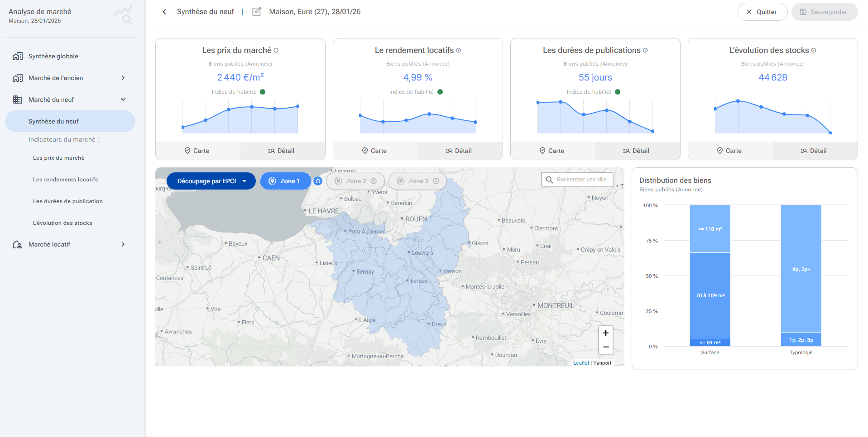Open the Découpage par EPCI dropdown
Screen dimensions: 868x437
[211, 181]
